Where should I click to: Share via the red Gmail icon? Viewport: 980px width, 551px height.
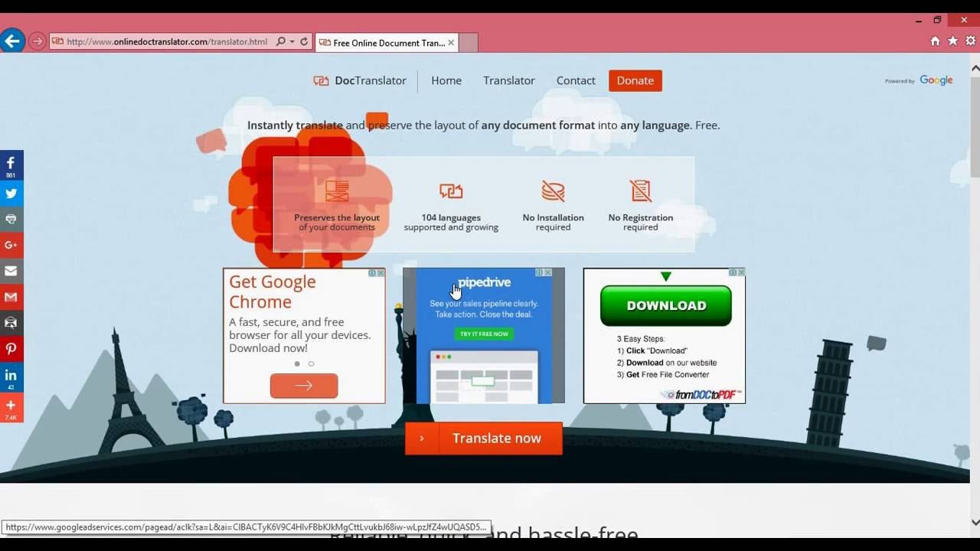click(x=11, y=297)
